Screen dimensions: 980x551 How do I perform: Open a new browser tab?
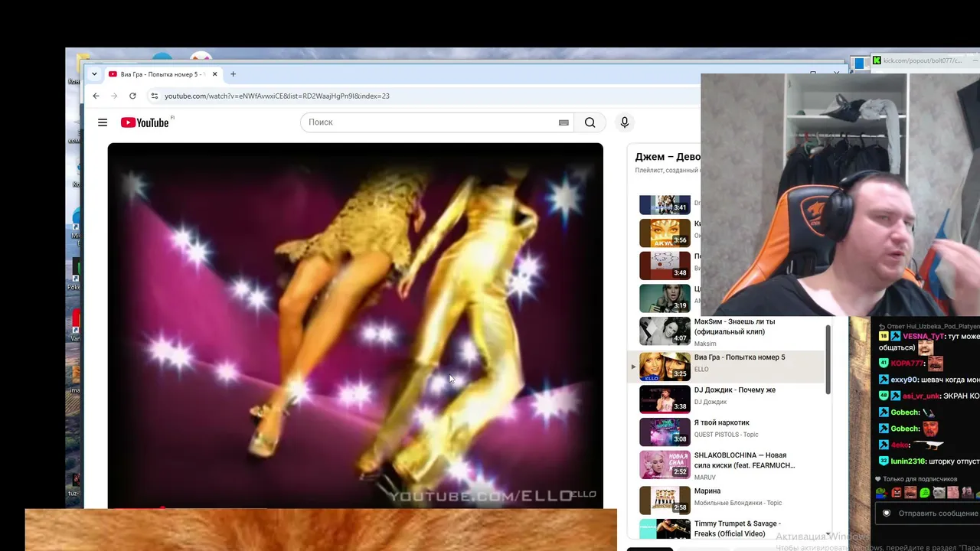pyautogui.click(x=234, y=74)
